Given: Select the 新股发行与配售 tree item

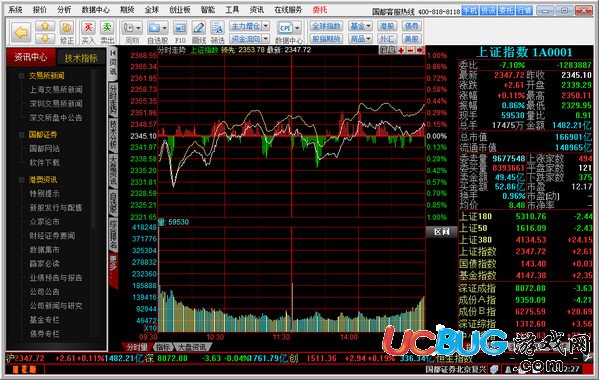Looking at the screenshot, I should tap(56, 208).
